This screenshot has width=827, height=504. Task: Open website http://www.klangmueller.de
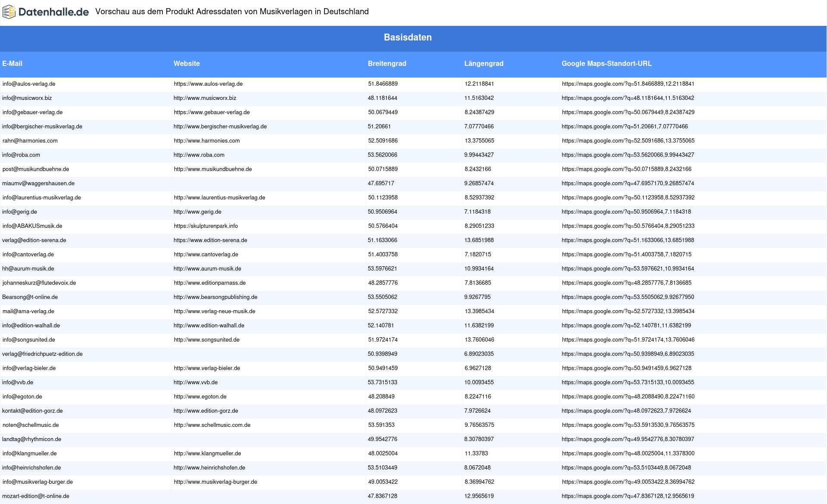click(x=208, y=454)
